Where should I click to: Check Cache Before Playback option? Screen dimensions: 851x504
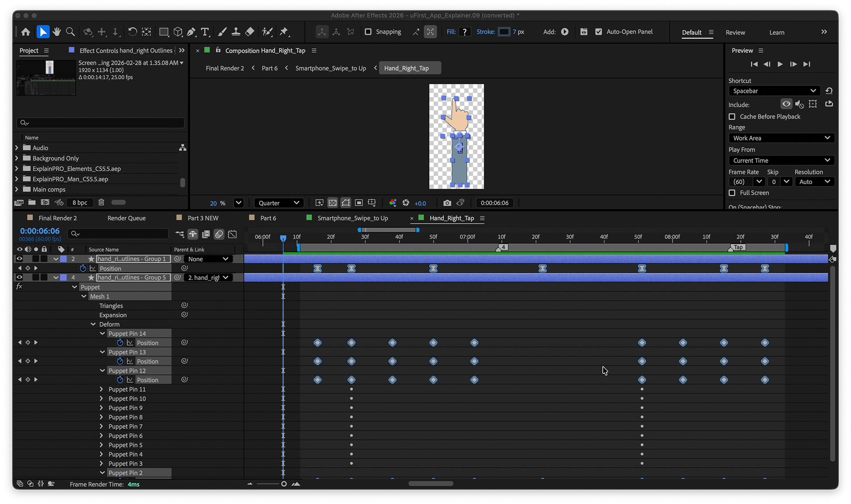click(x=732, y=117)
